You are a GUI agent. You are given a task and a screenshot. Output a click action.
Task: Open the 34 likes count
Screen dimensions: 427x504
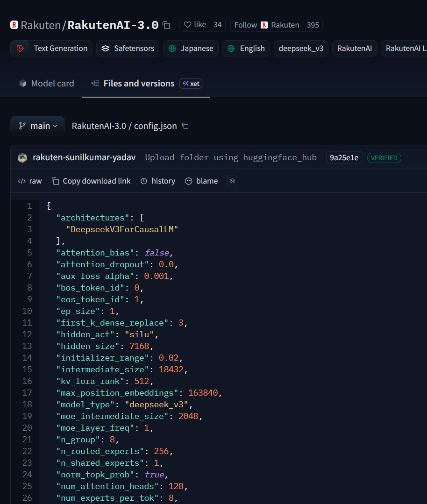[x=218, y=25]
